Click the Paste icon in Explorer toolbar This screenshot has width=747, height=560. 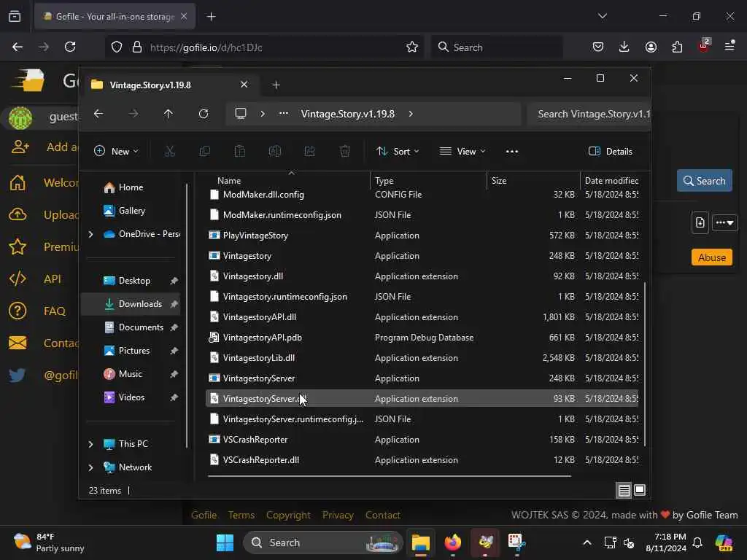pyautogui.click(x=239, y=152)
